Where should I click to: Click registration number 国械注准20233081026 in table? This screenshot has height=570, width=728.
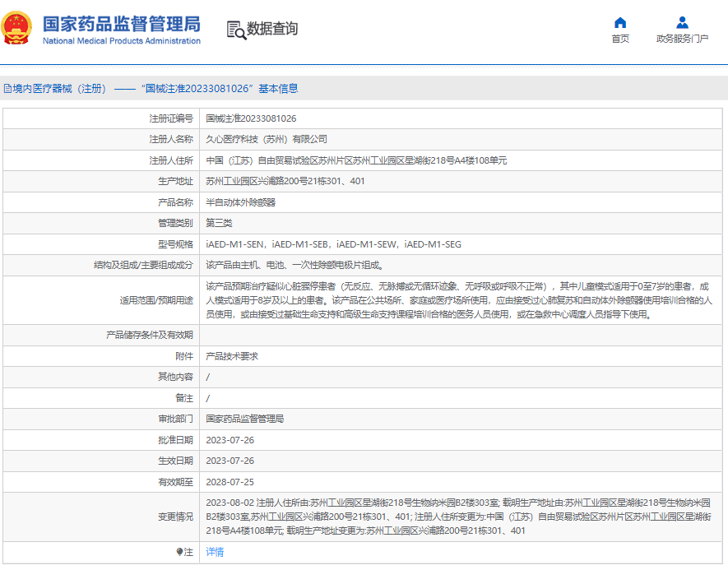251,118
